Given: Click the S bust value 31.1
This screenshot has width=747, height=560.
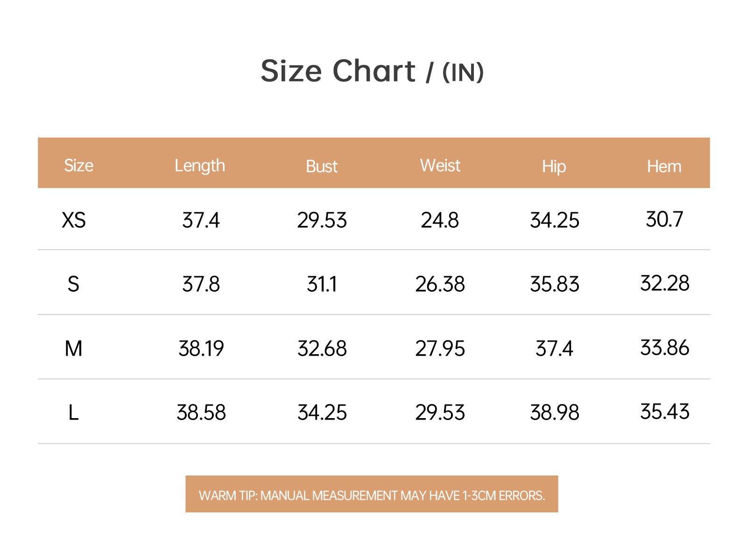Looking at the screenshot, I should (x=322, y=284).
